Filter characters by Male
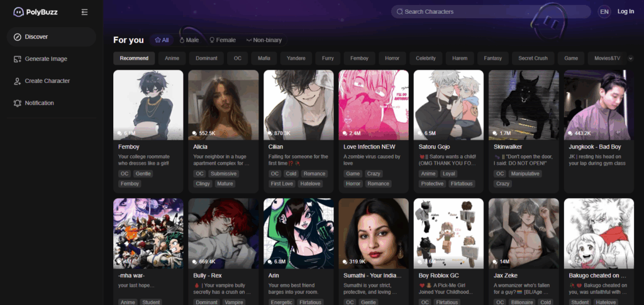The height and width of the screenshot is (305, 644). tap(189, 40)
